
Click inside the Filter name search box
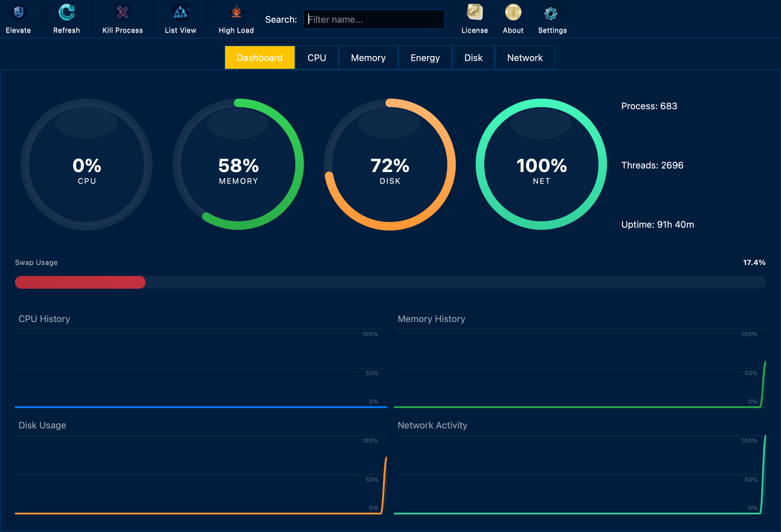(374, 19)
